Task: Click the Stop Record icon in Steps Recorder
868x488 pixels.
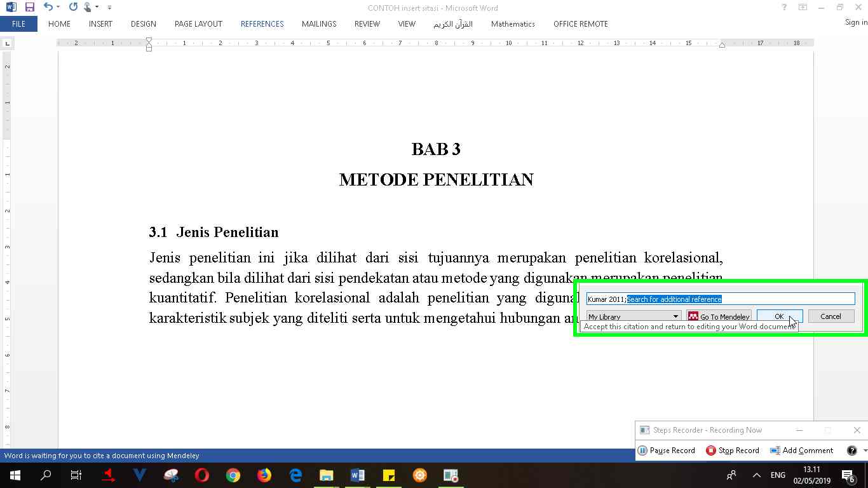Action: pos(710,451)
